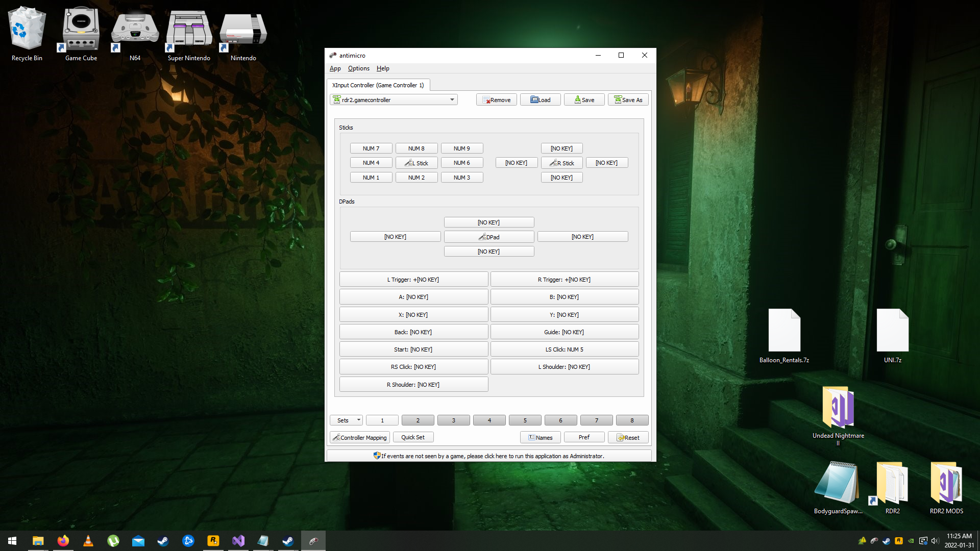Click the Load profile button
Screen dimensions: 980x551
[540, 100]
